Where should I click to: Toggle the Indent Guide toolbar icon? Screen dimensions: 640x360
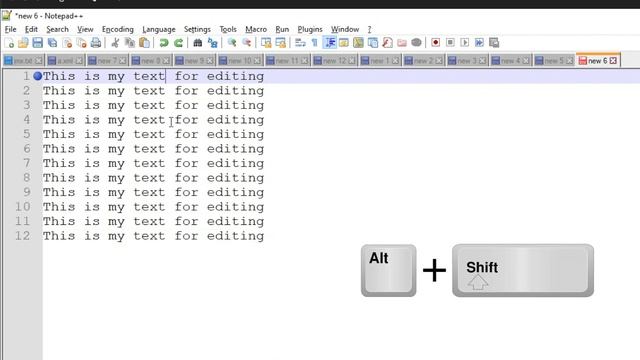pyautogui.click(x=329, y=42)
